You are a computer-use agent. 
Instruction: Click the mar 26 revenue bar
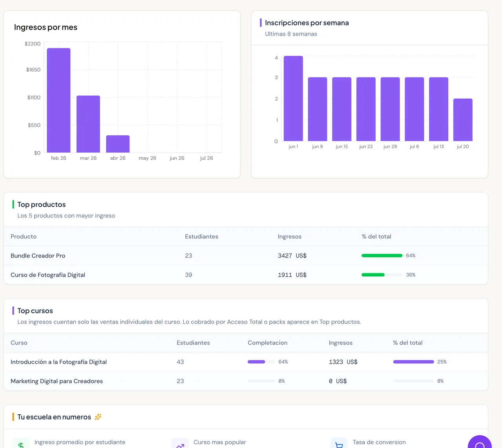[x=88, y=124]
